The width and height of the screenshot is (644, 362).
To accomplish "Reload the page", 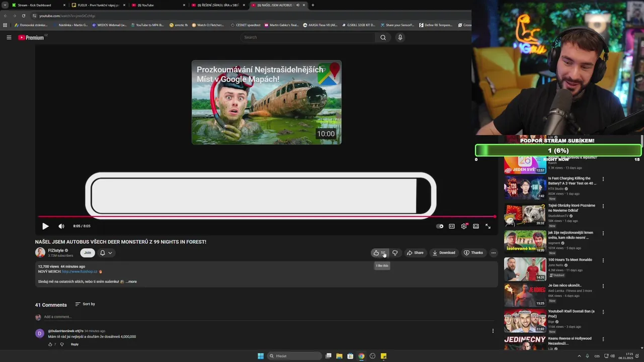I will (23, 16).
